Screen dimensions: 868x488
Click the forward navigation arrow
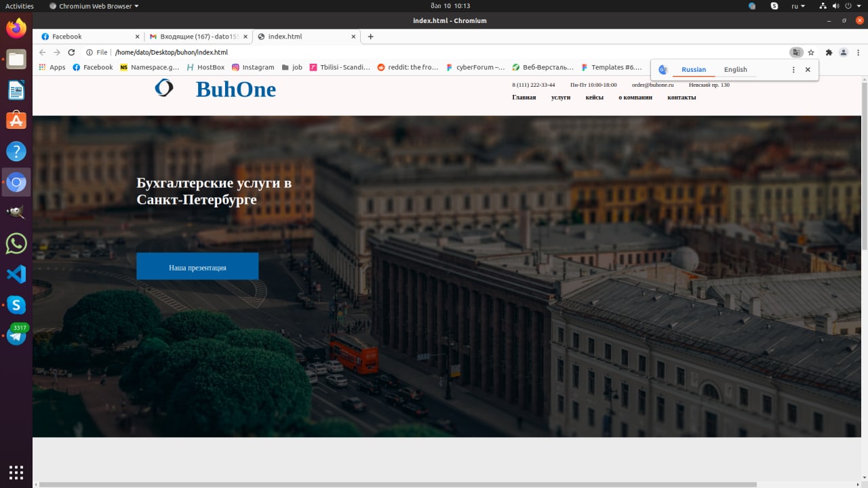(x=57, y=52)
